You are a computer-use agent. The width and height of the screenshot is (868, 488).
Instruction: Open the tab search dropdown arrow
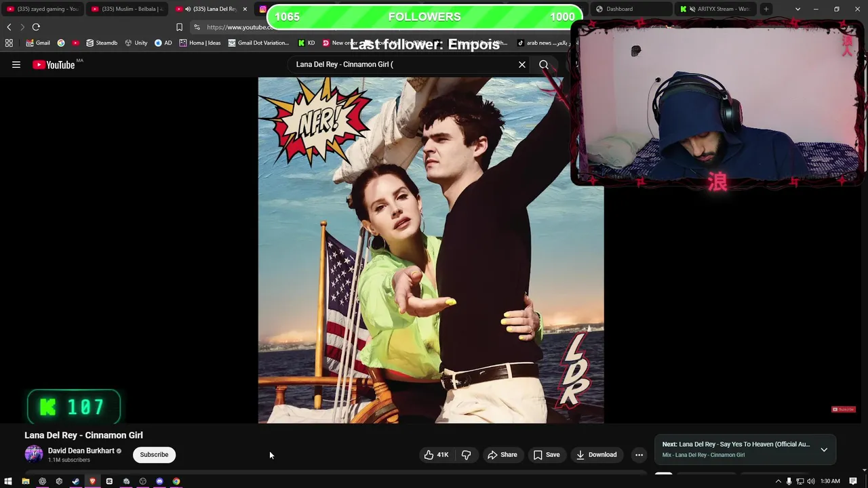point(797,9)
